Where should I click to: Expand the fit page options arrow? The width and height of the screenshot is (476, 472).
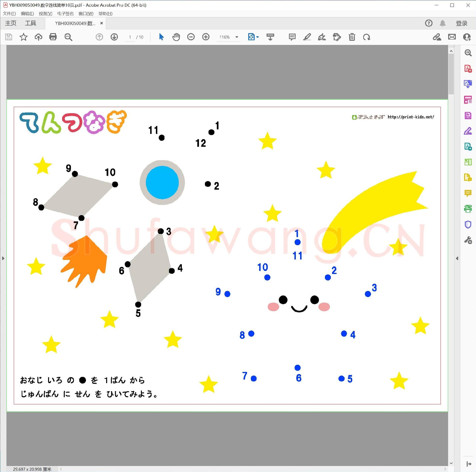point(258,37)
